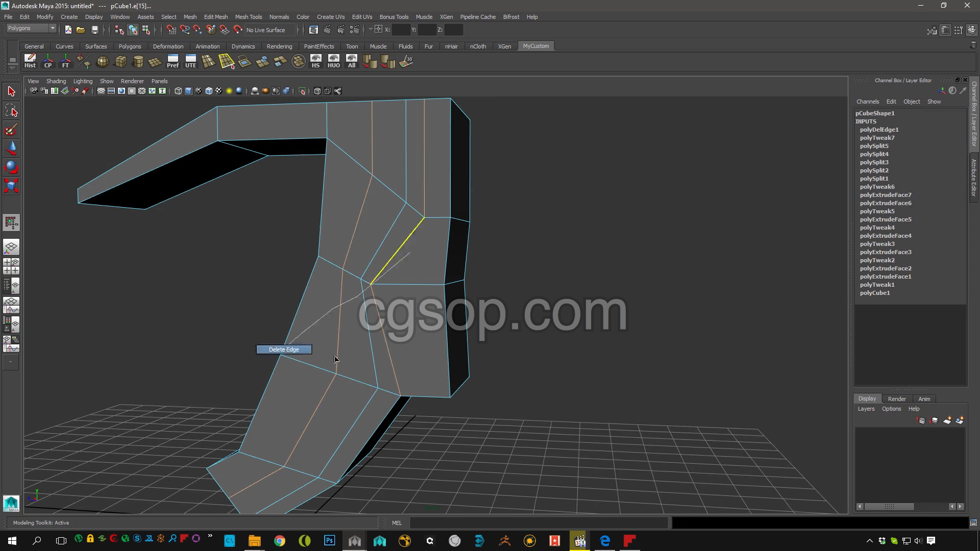This screenshot has height=551, width=980.
Task: Select polyExtrudeFace7 in the inputs list
Action: [885, 195]
